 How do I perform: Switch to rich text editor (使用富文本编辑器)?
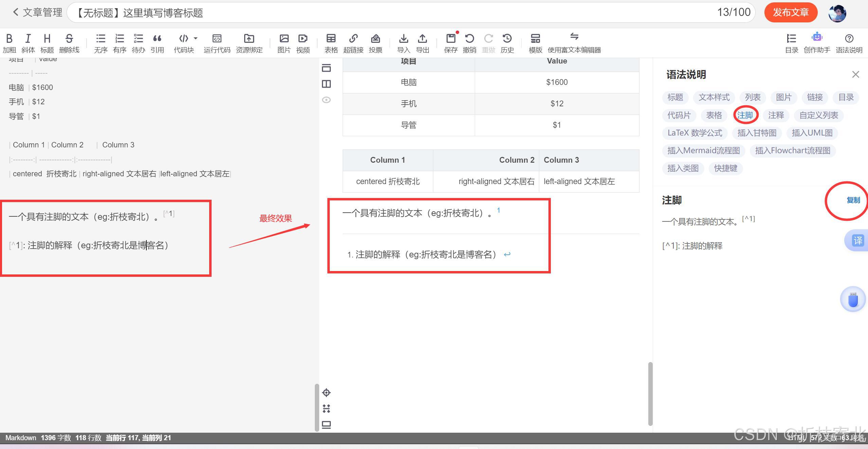pos(574,43)
